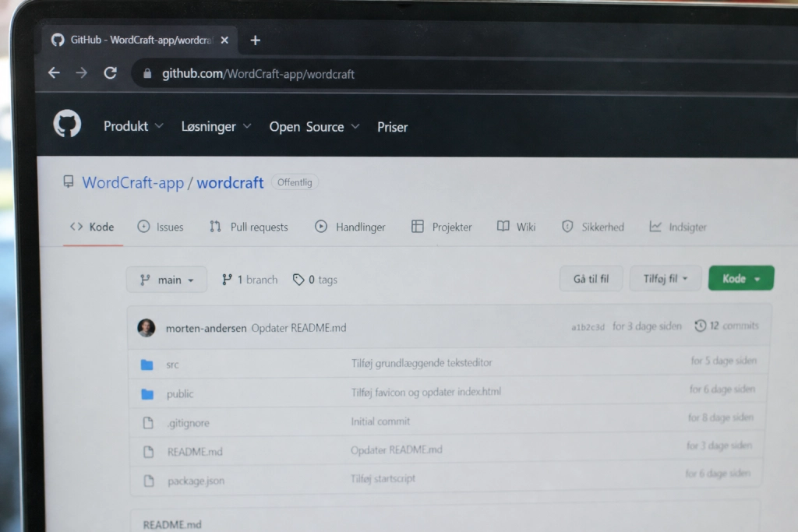The height and width of the screenshot is (532, 798).
Task: Open morten-andersen's profile link
Action: coord(206,328)
